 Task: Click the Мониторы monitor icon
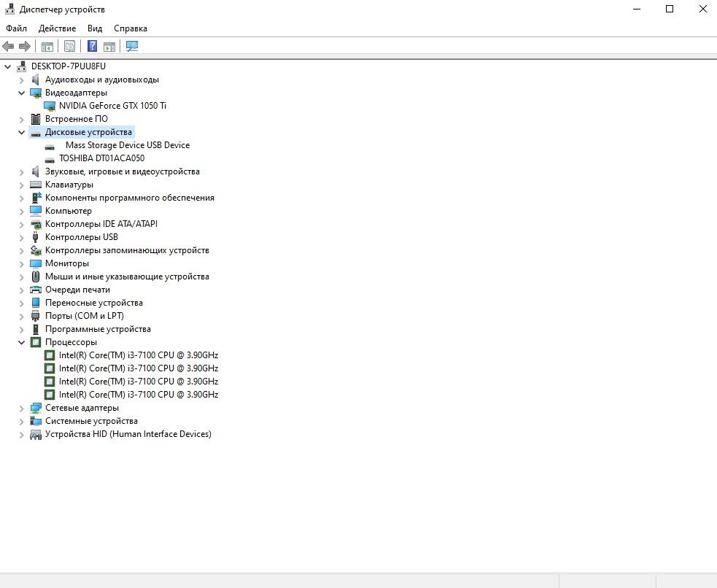[36, 263]
